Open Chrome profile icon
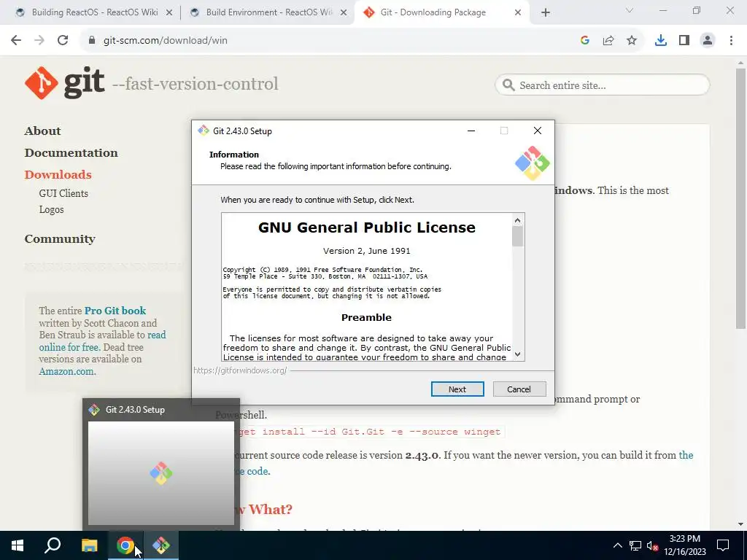747x560 pixels. [x=708, y=41]
